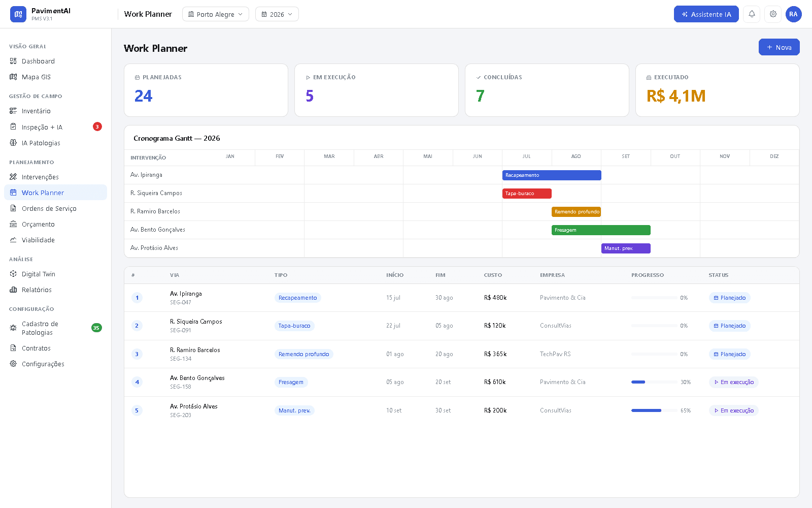
Task: Click the Orçamento bank icon
Action: (x=13, y=224)
